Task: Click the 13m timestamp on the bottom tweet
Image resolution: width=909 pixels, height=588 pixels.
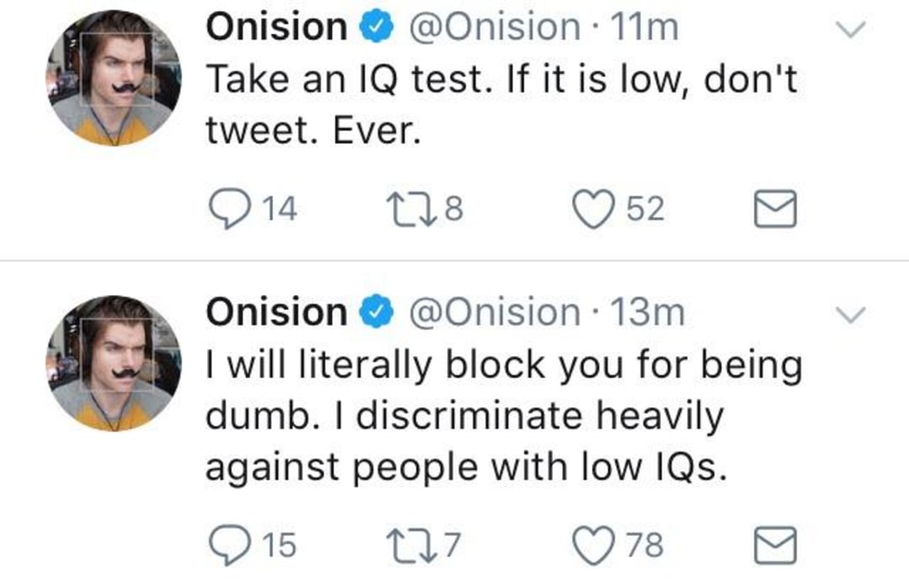Action: click(648, 312)
